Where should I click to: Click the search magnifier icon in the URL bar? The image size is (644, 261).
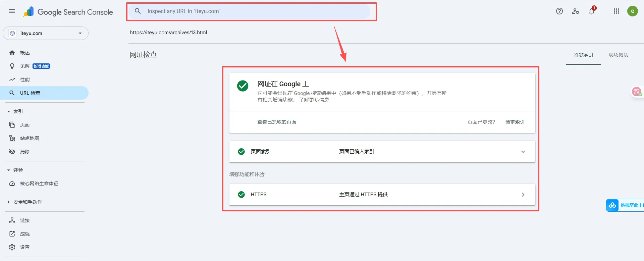(x=138, y=11)
